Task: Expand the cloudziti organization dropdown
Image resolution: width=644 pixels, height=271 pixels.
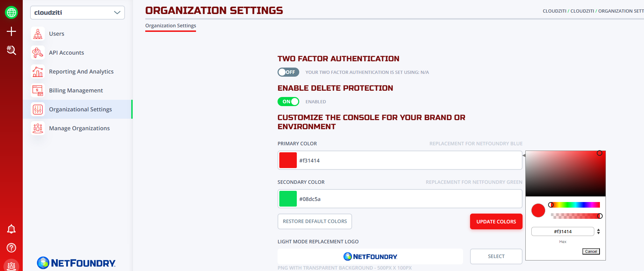Action: pyautogui.click(x=77, y=13)
